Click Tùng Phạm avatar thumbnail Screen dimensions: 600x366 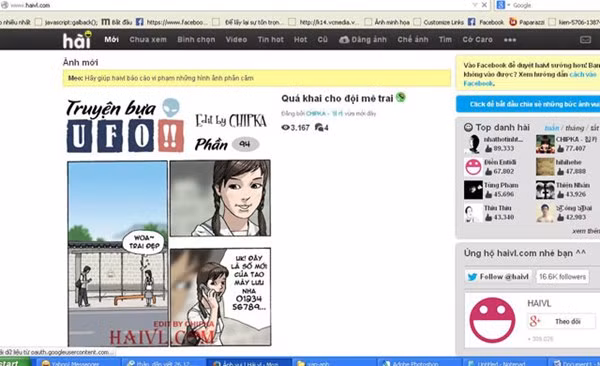pos(473,190)
